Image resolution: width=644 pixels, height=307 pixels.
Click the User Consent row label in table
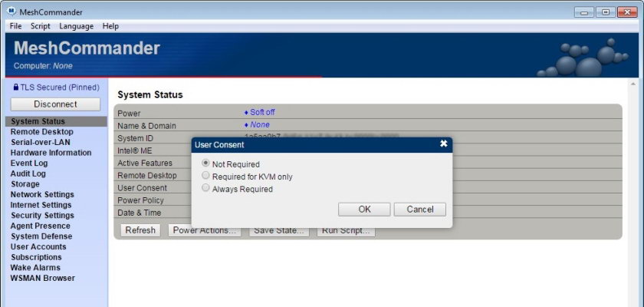pos(142,188)
